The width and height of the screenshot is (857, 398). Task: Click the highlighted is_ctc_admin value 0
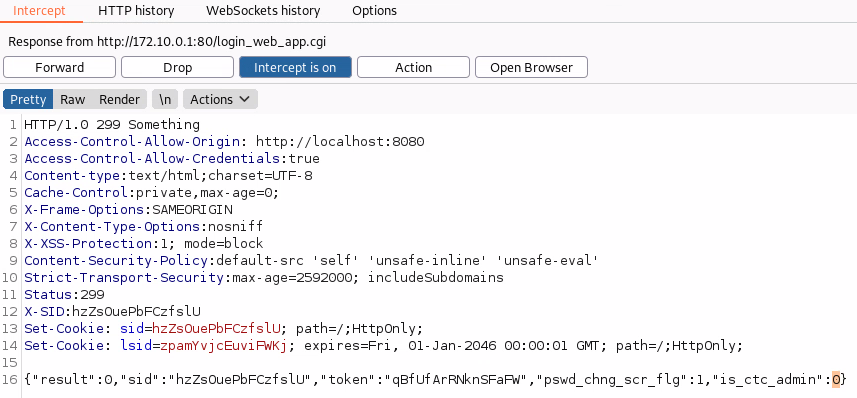(x=835, y=379)
